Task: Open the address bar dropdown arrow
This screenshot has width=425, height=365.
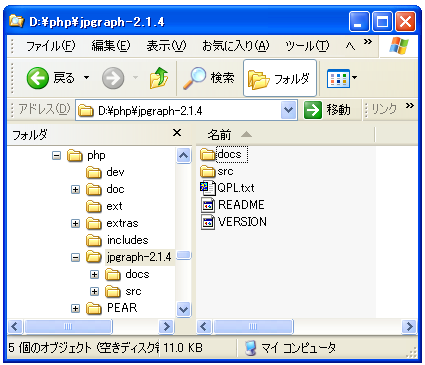Action: coord(288,110)
